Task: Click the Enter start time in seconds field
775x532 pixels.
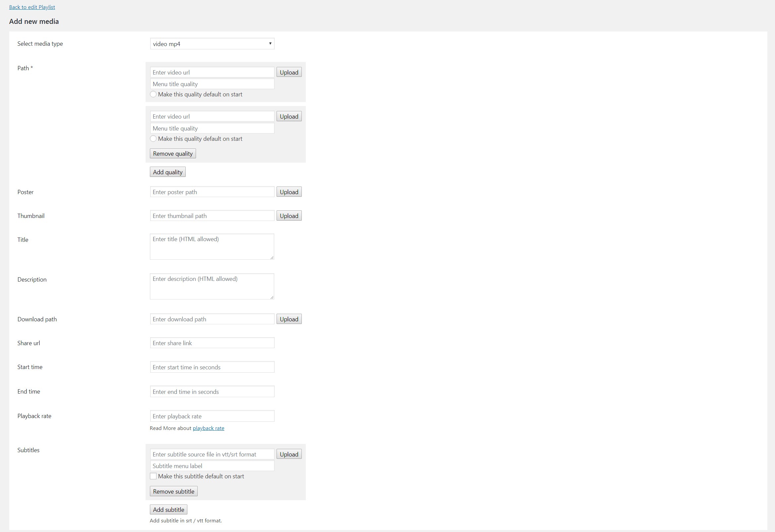Action: 212,367
